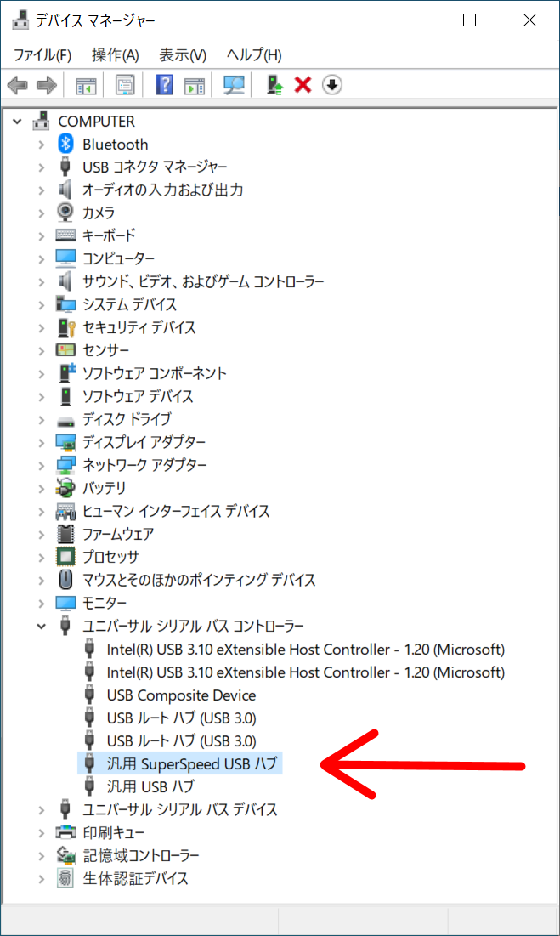The width and height of the screenshot is (560, 936).
Task: Collapse the ユニバーサル シリアル バス コントローラー node
Action: 41,627
